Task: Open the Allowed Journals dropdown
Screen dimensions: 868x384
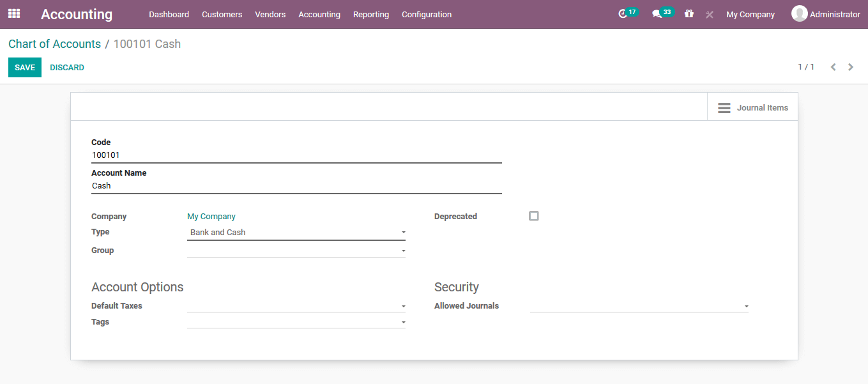Action: pos(745,305)
